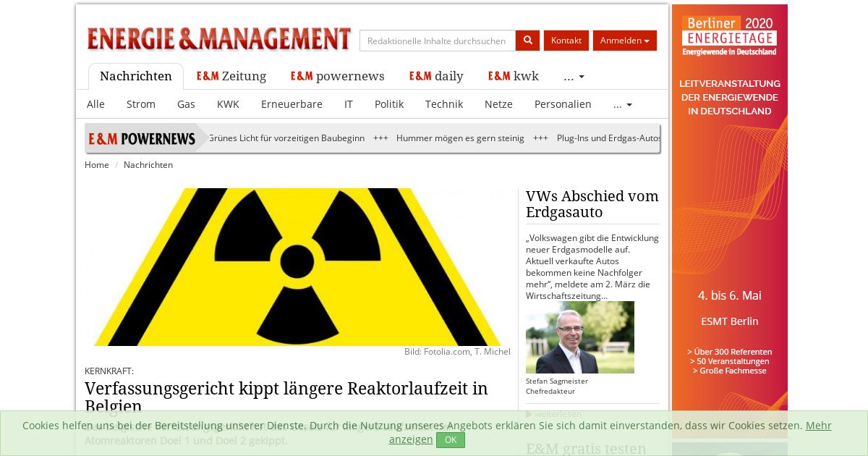The image size is (868, 456).
Task: Open ticker item Grünes Licht für vorzeitigen Baubeginn
Action: click(x=286, y=138)
